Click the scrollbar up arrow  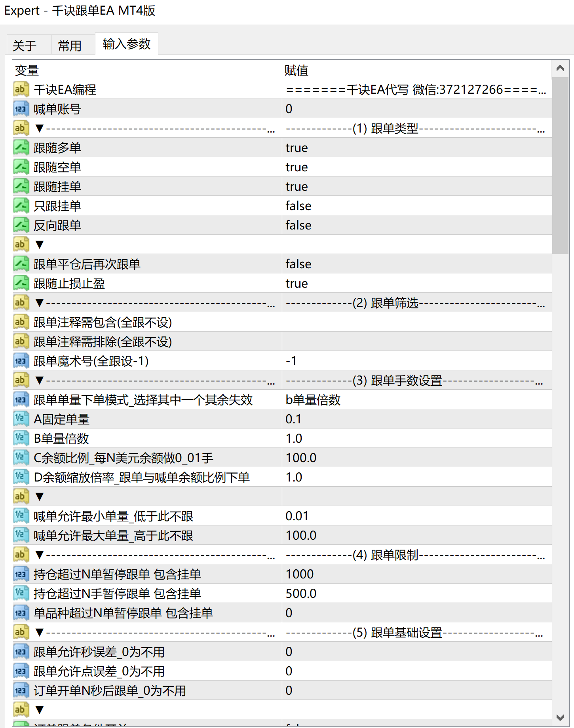pos(560,68)
